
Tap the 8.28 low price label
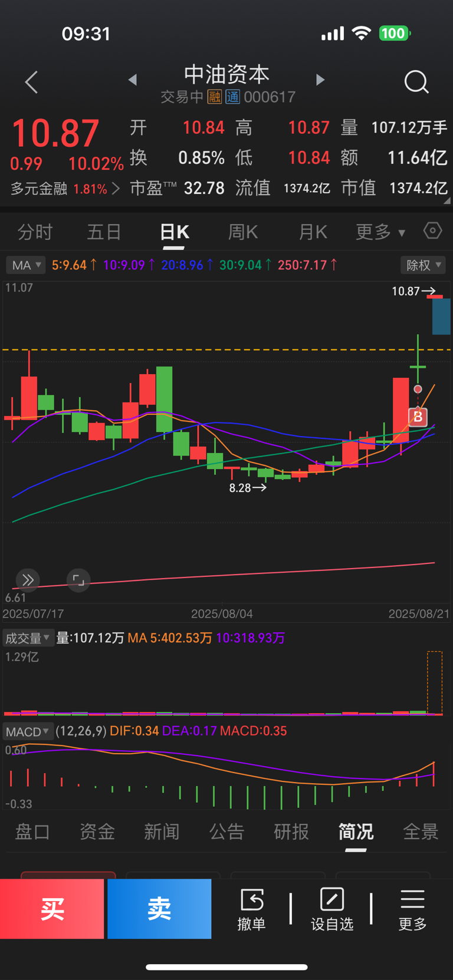239,488
